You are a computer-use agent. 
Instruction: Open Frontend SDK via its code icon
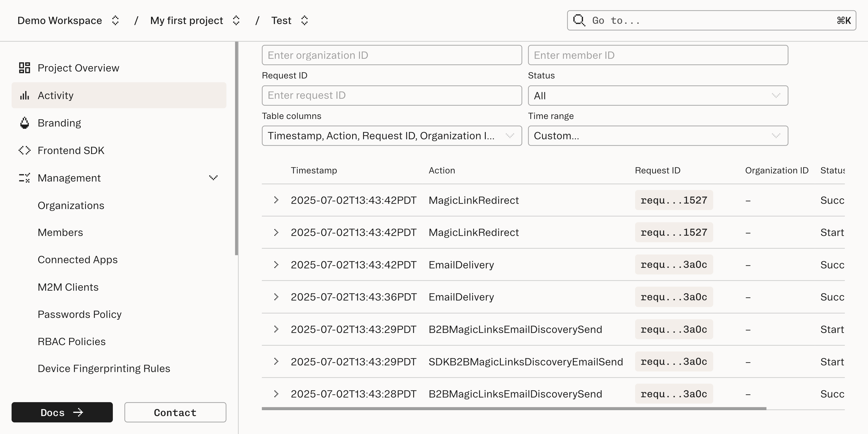coord(24,150)
